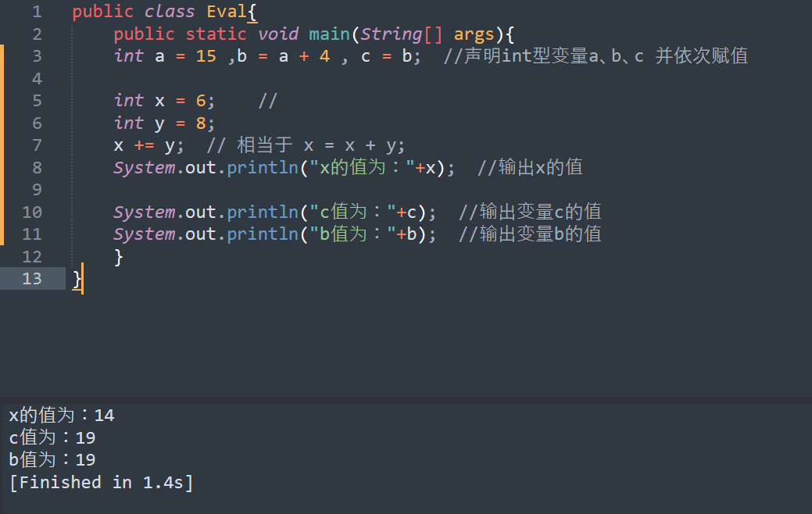Click the comment '//输出x的值'
The image size is (812, 514).
(530, 168)
